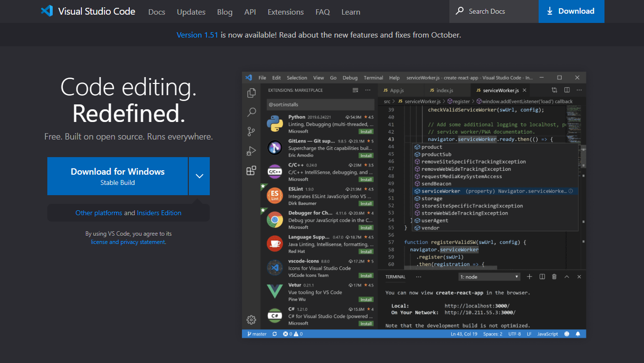Image resolution: width=644 pixels, height=363 pixels.
Task: Open the Version 1.51 link
Action: coord(197,35)
